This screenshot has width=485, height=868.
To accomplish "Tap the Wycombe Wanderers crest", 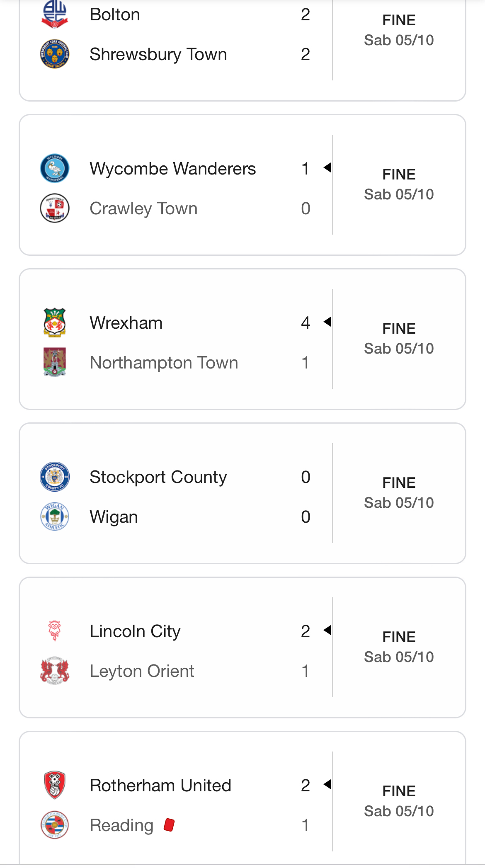I will 54,168.
